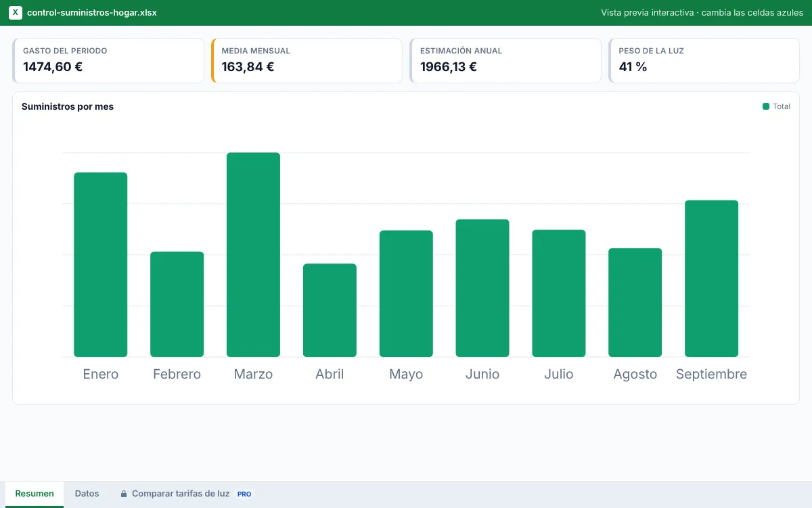The height and width of the screenshot is (508, 812).
Task: Click the 'Febrero' axis label
Action: pos(177,374)
